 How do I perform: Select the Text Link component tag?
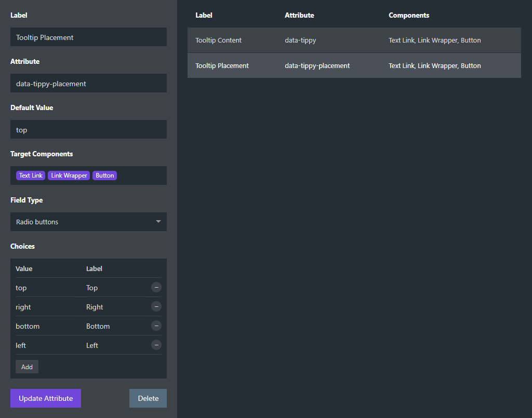coord(31,176)
